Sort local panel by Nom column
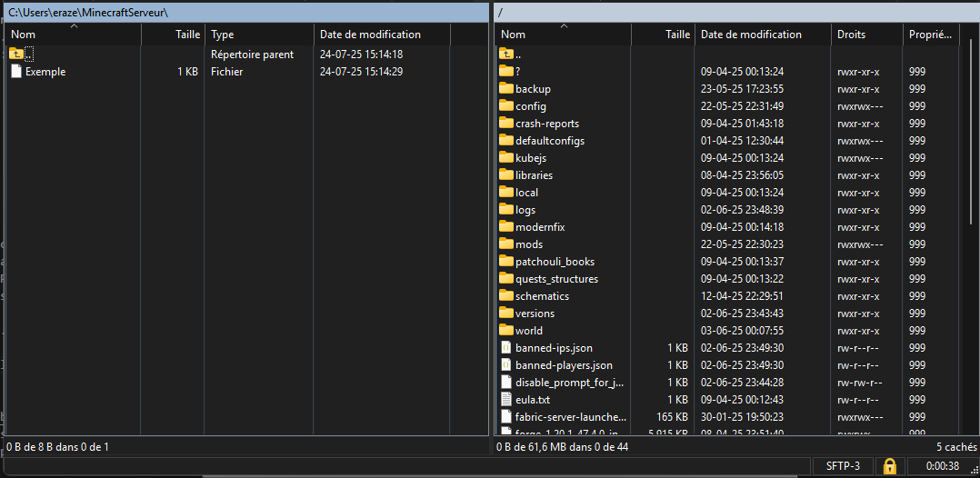Viewport: 980px width, 478px height. coord(73,35)
